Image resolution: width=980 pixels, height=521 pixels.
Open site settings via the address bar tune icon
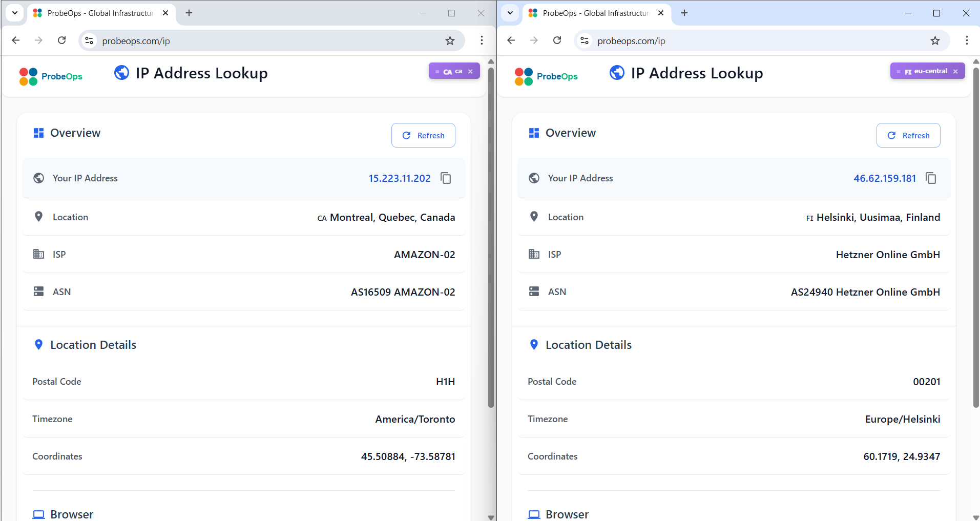[89, 40]
